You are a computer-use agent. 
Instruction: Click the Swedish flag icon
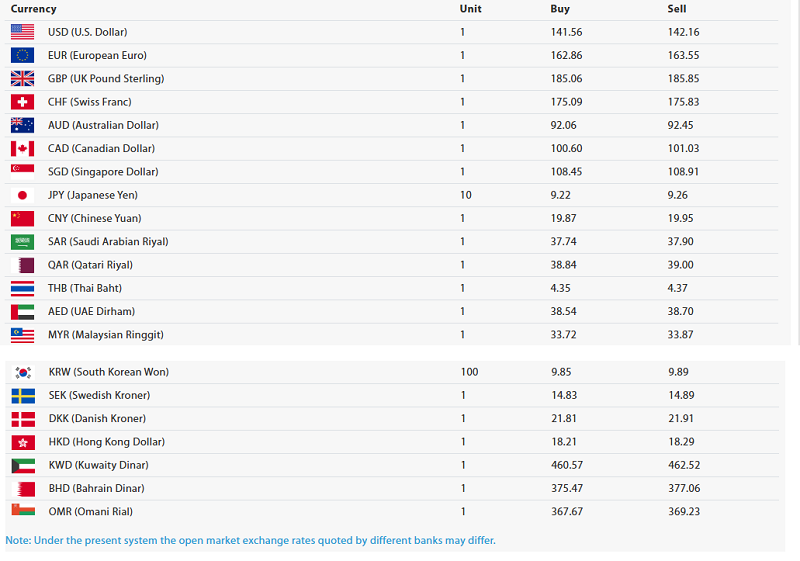[x=22, y=395]
